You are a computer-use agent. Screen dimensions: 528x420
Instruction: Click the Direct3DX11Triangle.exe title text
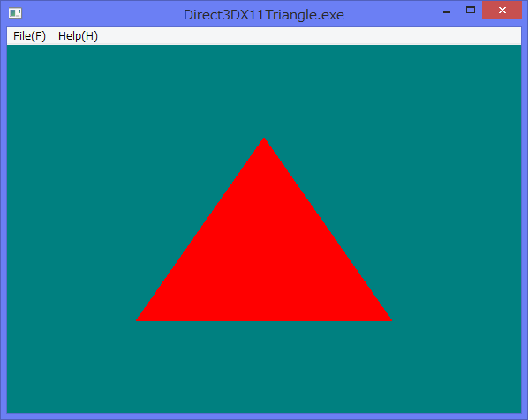click(x=264, y=15)
